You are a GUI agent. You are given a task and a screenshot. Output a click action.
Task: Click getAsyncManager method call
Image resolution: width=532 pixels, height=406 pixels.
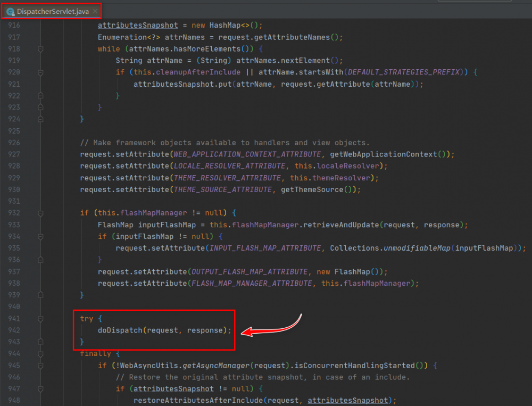(216, 366)
